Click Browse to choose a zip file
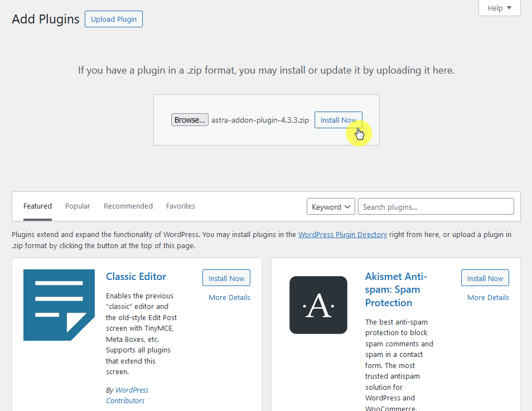Screen dimensions: 532x411 [x=190, y=120]
